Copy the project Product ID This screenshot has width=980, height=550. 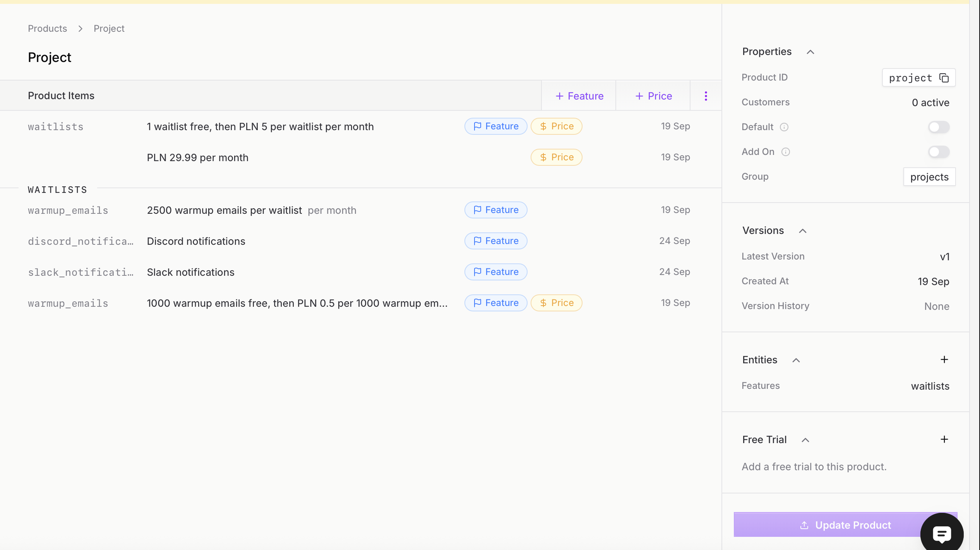point(944,78)
